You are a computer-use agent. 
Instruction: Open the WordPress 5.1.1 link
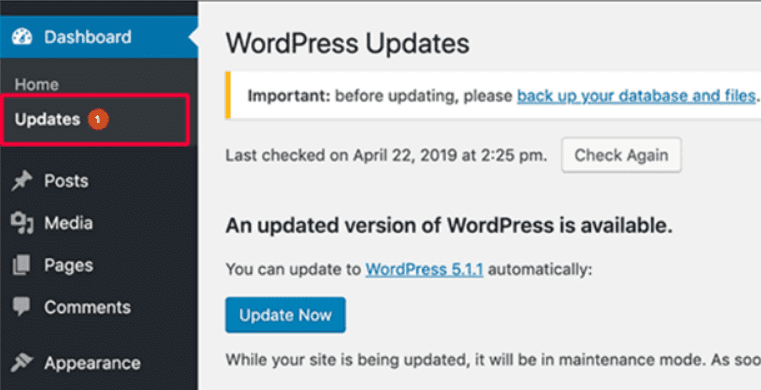424,269
